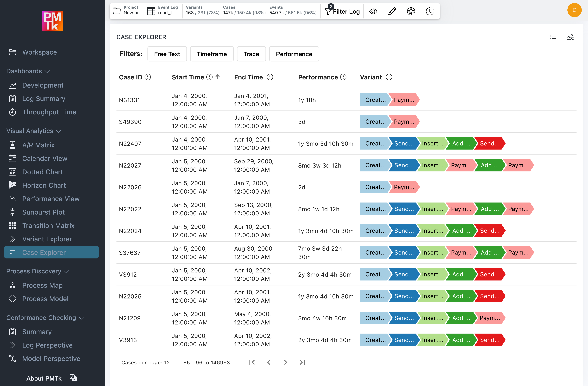
Task: Toggle the Performance info indicator on the column header
Action: tap(343, 77)
